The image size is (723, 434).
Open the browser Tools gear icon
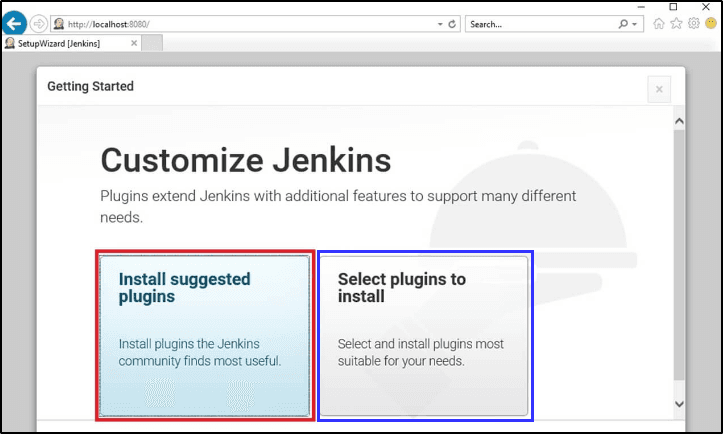pyautogui.click(x=693, y=24)
